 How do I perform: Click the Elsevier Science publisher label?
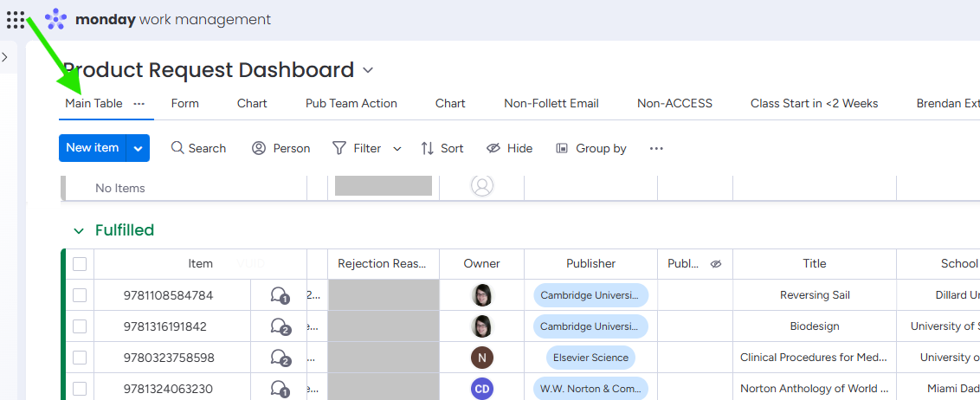pyautogui.click(x=590, y=358)
